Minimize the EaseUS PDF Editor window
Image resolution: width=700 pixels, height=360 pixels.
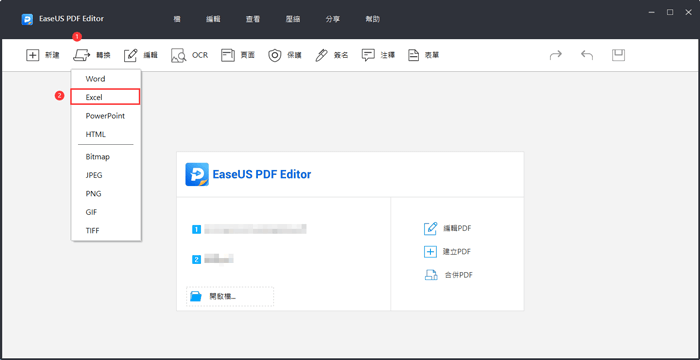(652, 13)
